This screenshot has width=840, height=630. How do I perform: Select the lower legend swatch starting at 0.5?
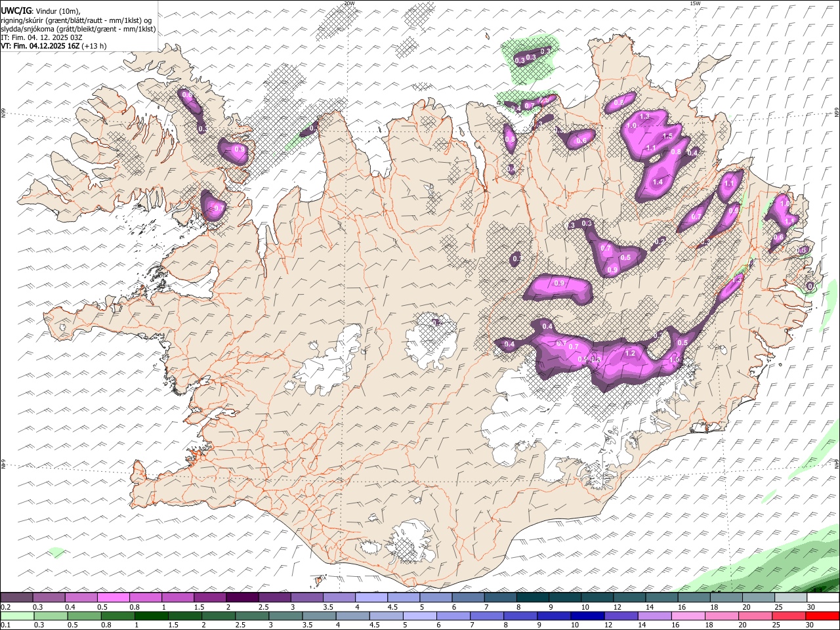(84, 616)
